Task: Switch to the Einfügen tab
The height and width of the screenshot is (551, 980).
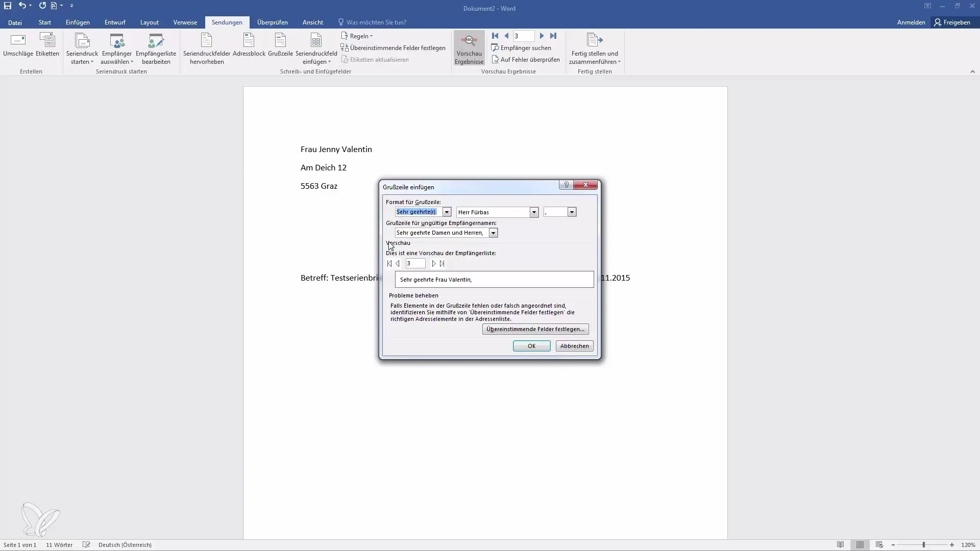Action: (78, 22)
